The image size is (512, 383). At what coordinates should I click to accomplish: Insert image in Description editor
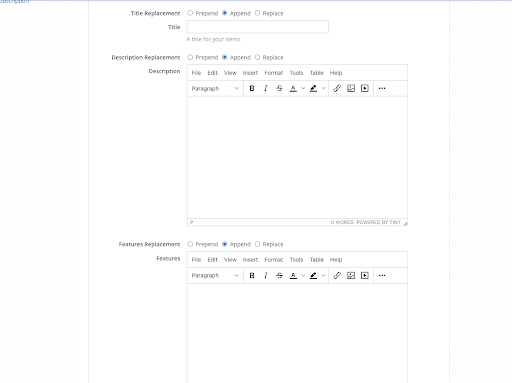click(x=351, y=88)
